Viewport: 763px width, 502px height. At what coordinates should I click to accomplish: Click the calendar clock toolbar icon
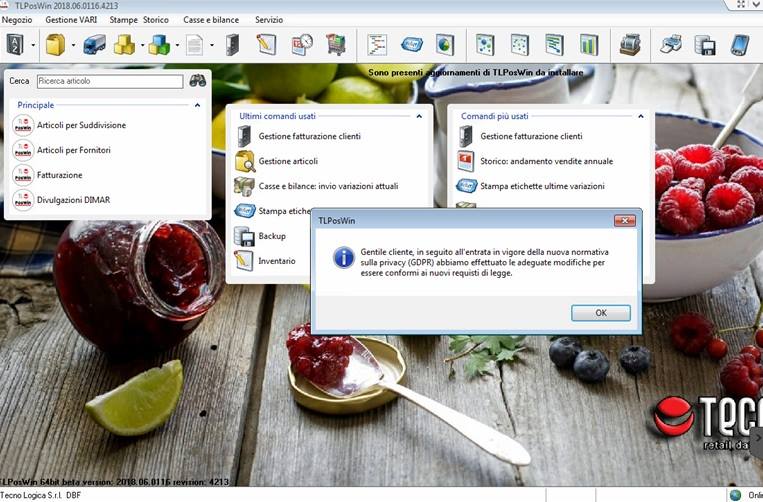coord(301,45)
